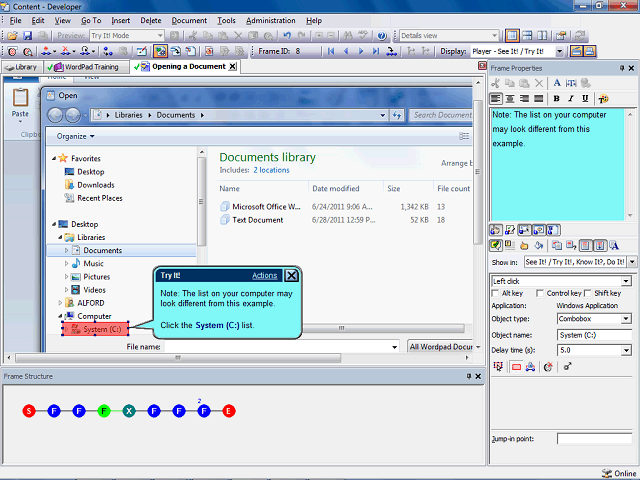Viewport: 640px width, 480px height.
Task: Open the Document menu
Action: pyautogui.click(x=189, y=20)
